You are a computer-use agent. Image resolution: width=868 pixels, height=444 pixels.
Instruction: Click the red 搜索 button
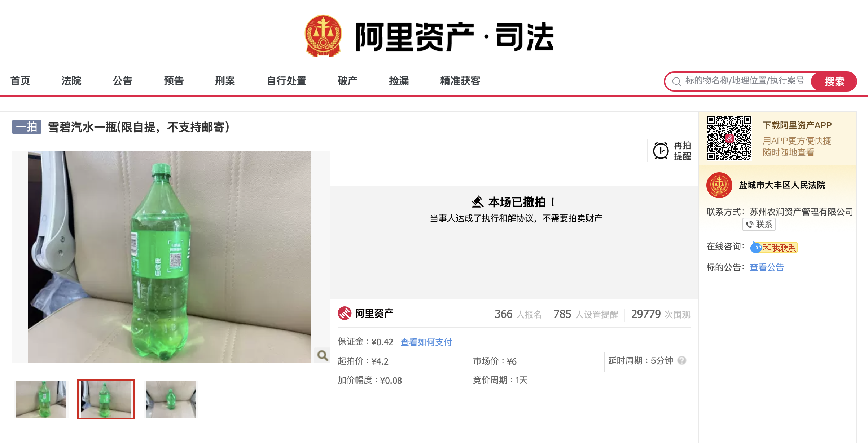[x=834, y=81]
